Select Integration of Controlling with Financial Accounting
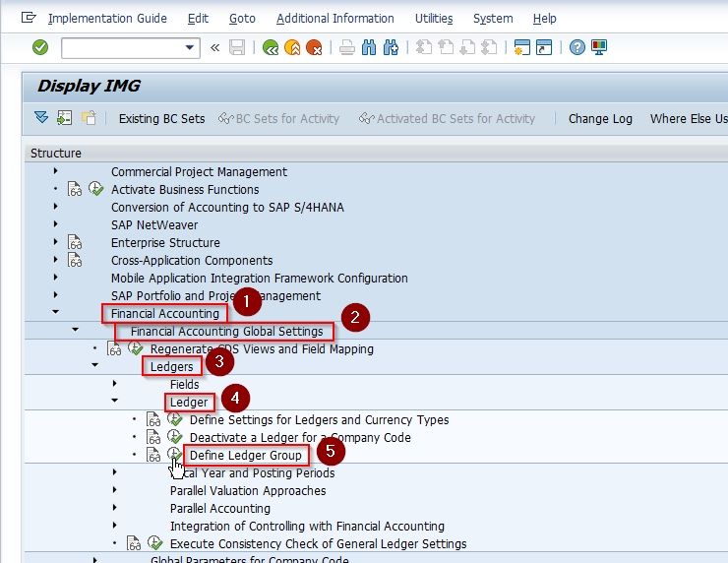Image resolution: width=728 pixels, height=563 pixels. pos(307,526)
